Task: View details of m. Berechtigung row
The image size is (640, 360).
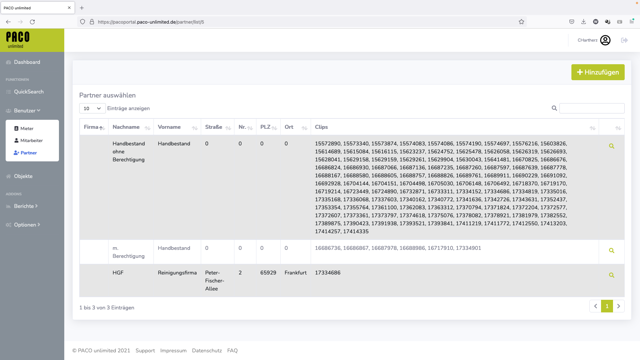Action: click(611, 251)
